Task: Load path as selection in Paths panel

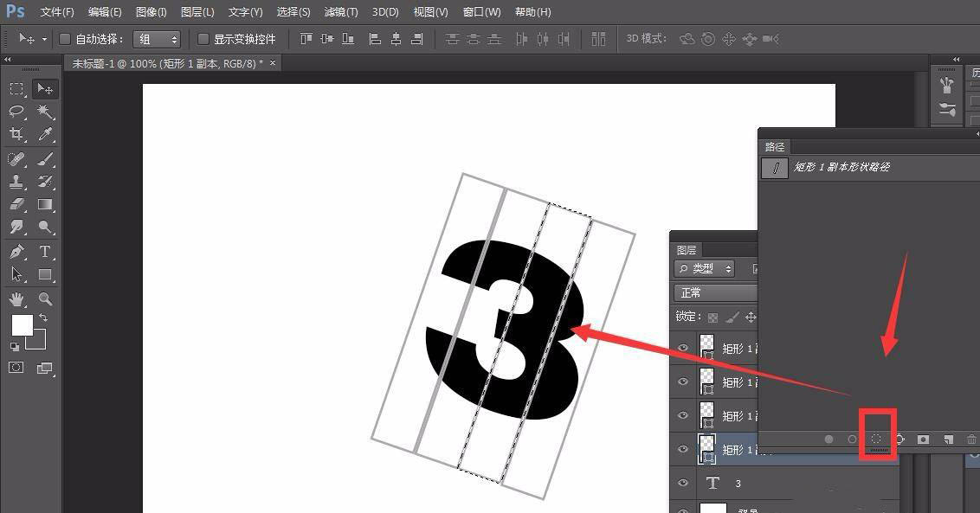Action: 876,439
